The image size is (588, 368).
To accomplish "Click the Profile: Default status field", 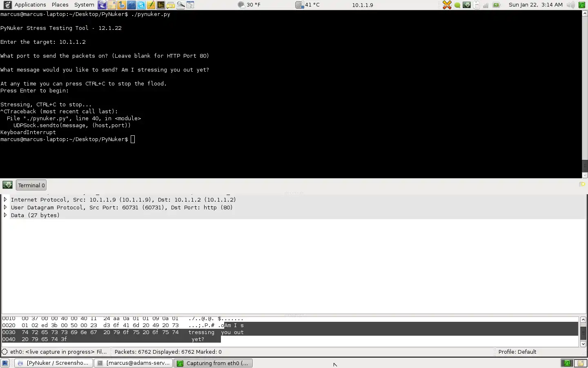I will (517, 352).
